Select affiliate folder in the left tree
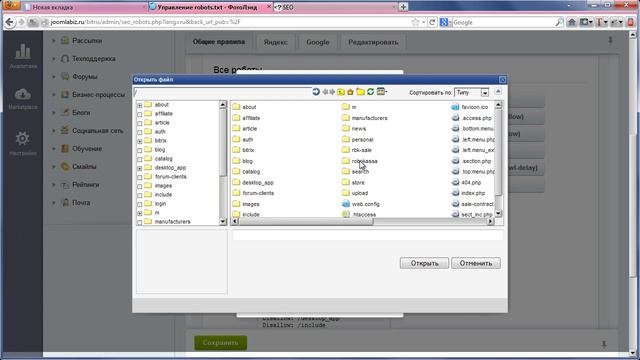The image size is (640, 360). pyautogui.click(x=164, y=113)
